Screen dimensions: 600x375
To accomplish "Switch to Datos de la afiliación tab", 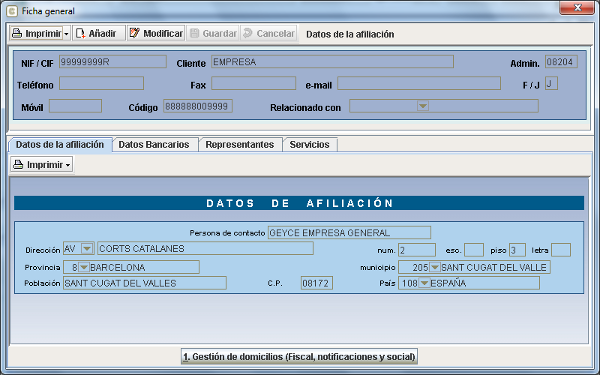I will tap(60, 145).
